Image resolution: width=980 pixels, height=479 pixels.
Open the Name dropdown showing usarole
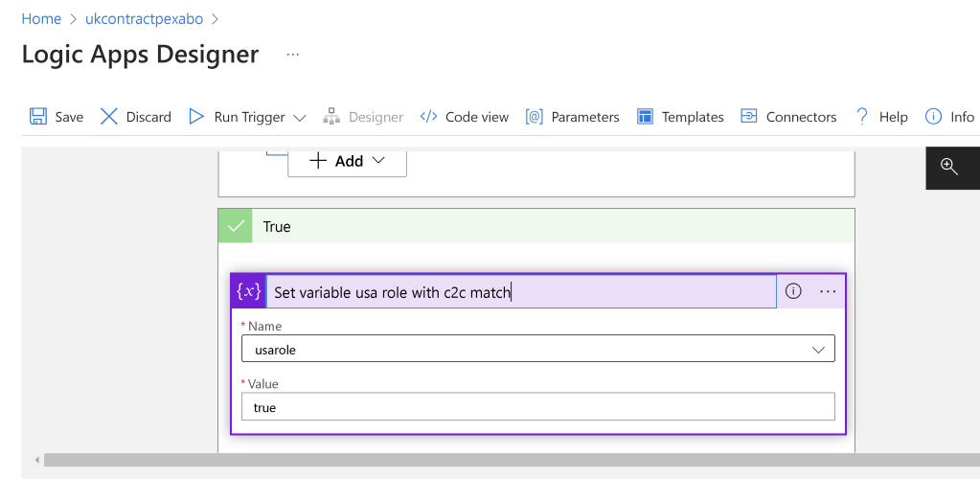pos(538,349)
